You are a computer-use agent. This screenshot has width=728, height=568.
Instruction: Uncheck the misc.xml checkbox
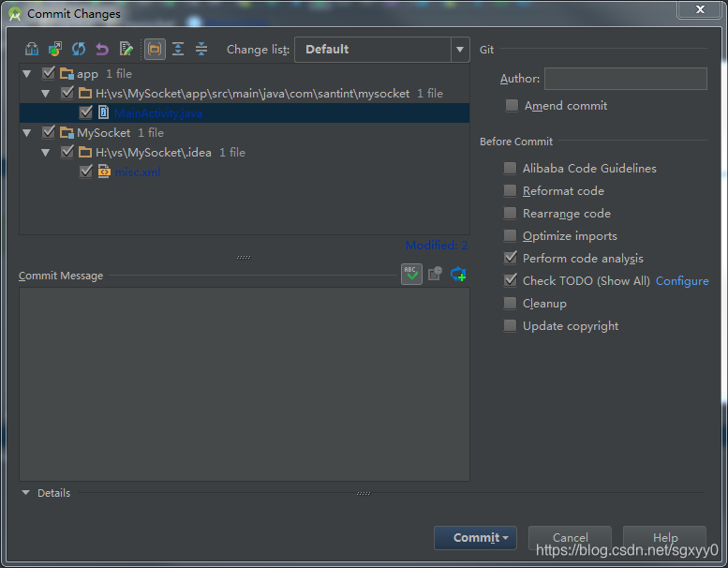pos(86,172)
